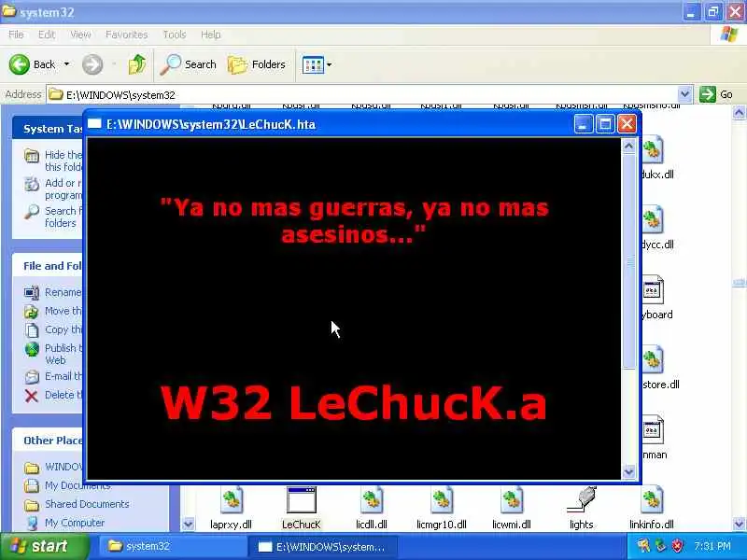Toggle the Folders pane

pos(256,64)
